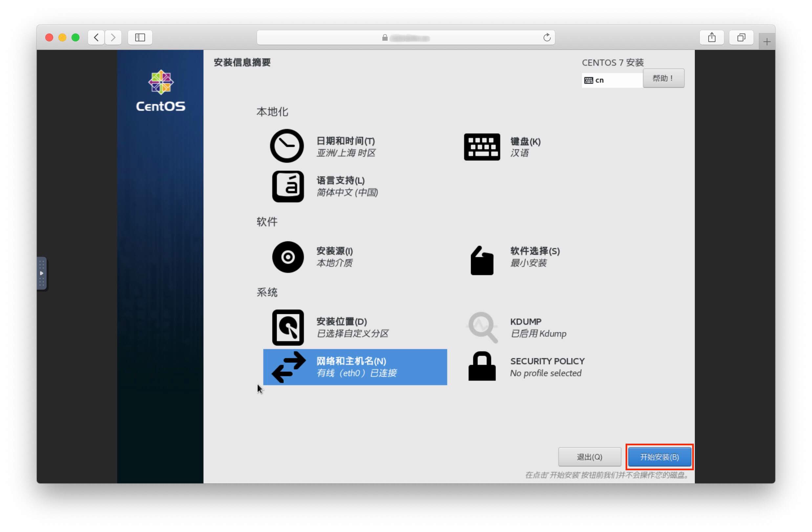Click the padlock icon in the address bar
Screen dimensions: 812x532
(x=385, y=37)
